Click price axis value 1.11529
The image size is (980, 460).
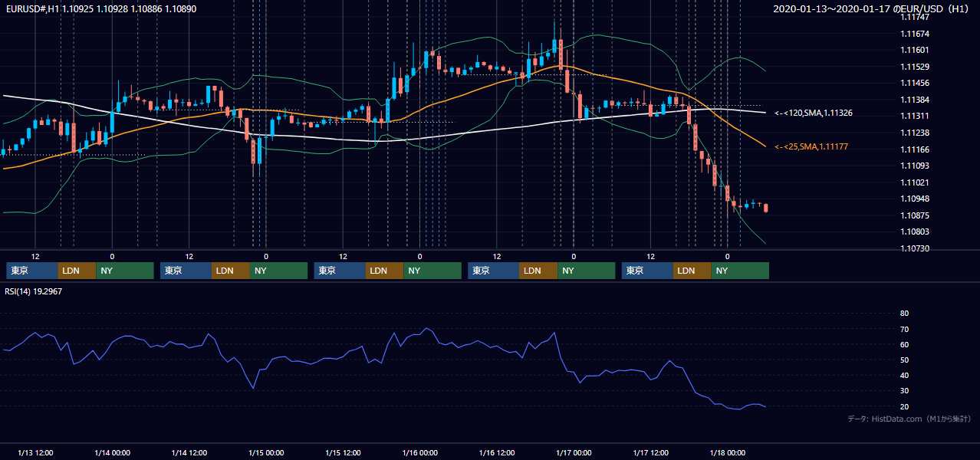tap(915, 67)
